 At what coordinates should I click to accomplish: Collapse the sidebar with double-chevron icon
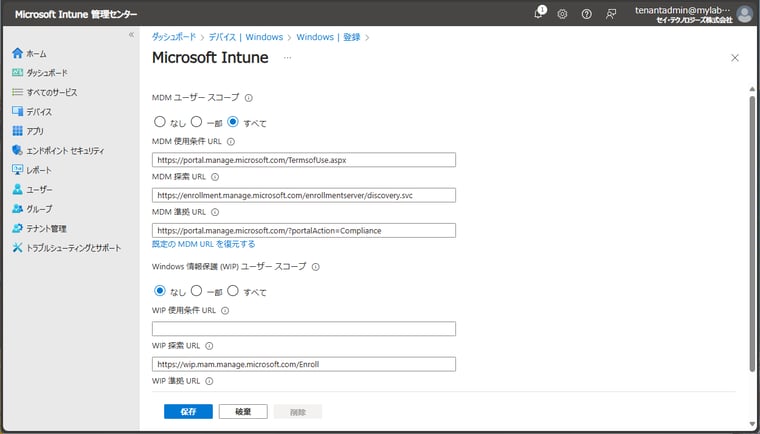(x=131, y=35)
